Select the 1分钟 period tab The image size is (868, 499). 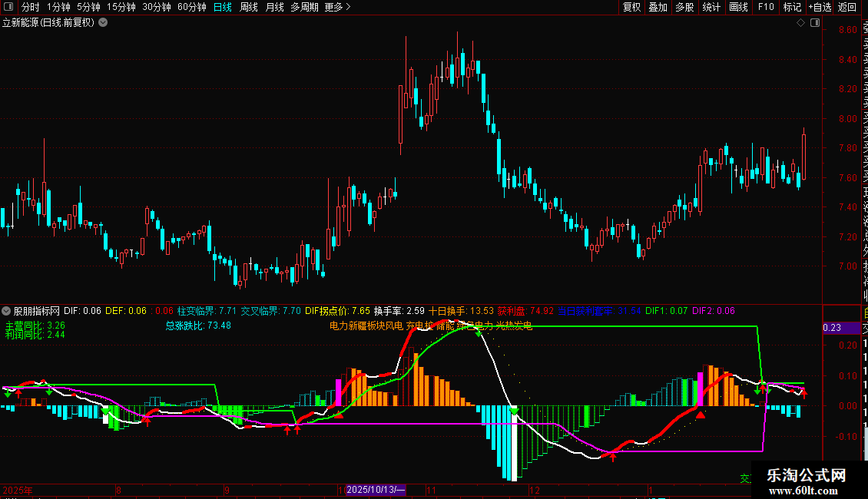[58, 7]
